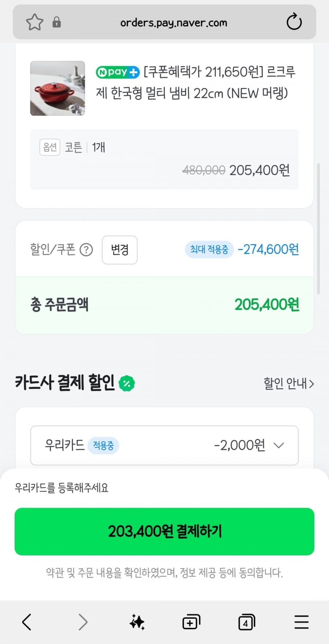Screen dimensions: 329x644
Task: Tap the green percent badge icon
Action: [127, 383]
